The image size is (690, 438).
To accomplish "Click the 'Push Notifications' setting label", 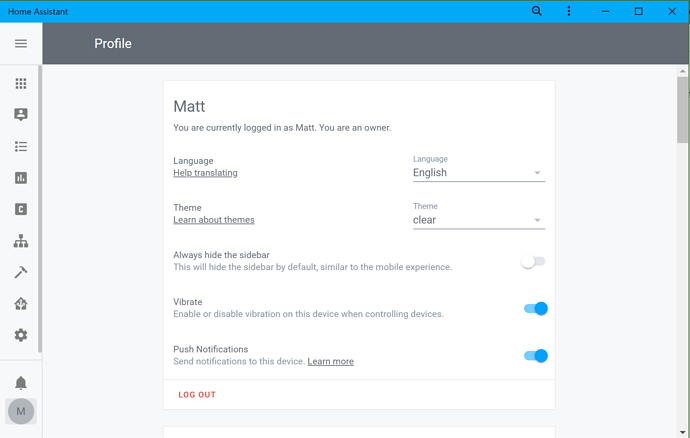I will (211, 349).
